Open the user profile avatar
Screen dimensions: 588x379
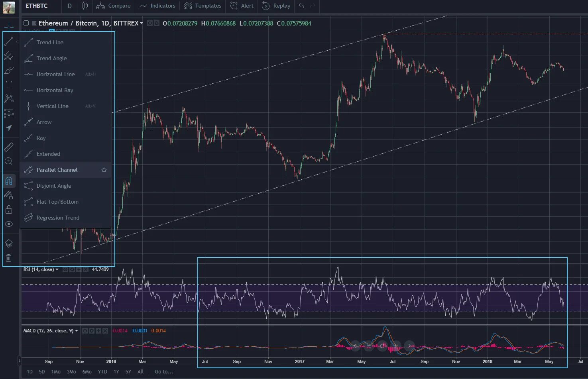[9, 7]
